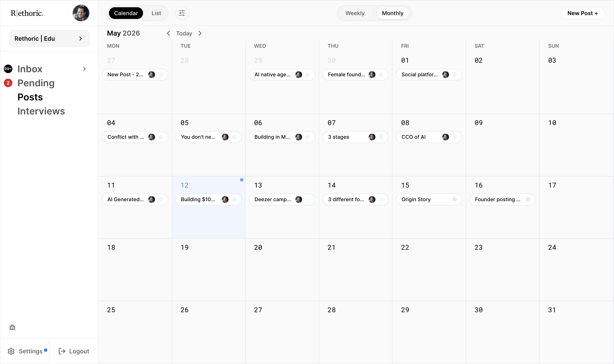Click author avatar on 'AI native age...' post

tap(298, 75)
